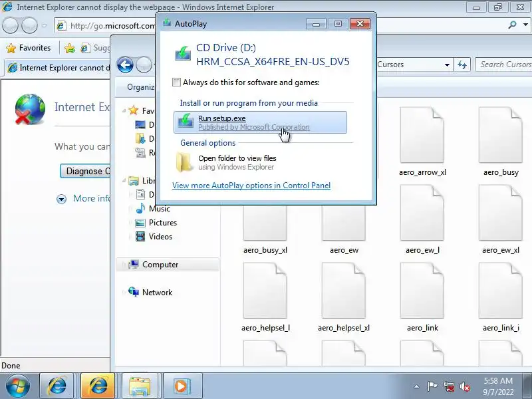Click the Videos film icon

(140, 237)
